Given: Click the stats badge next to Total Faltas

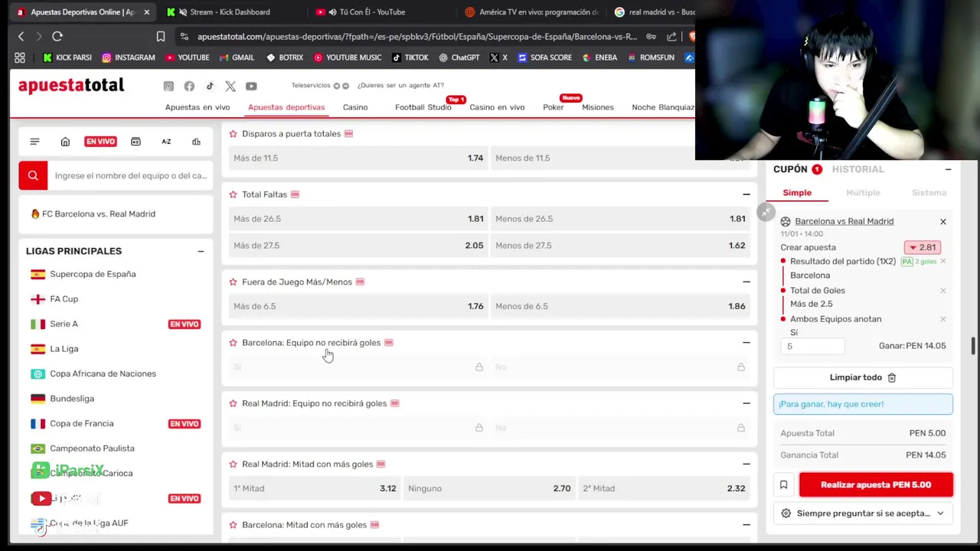Looking at the screenshot, I should (295, 194).
